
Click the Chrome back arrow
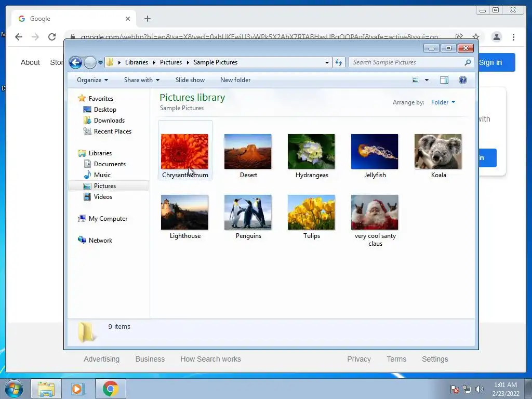click(19, 37)
